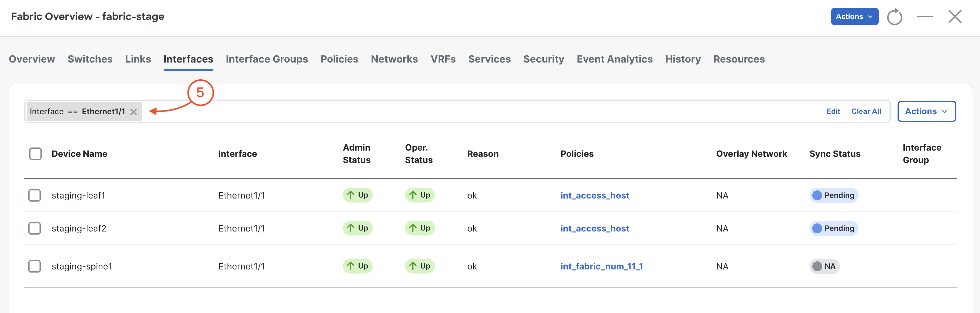Go to the Security tab
This screenshot has width=980, height=313.
[544, 59]
